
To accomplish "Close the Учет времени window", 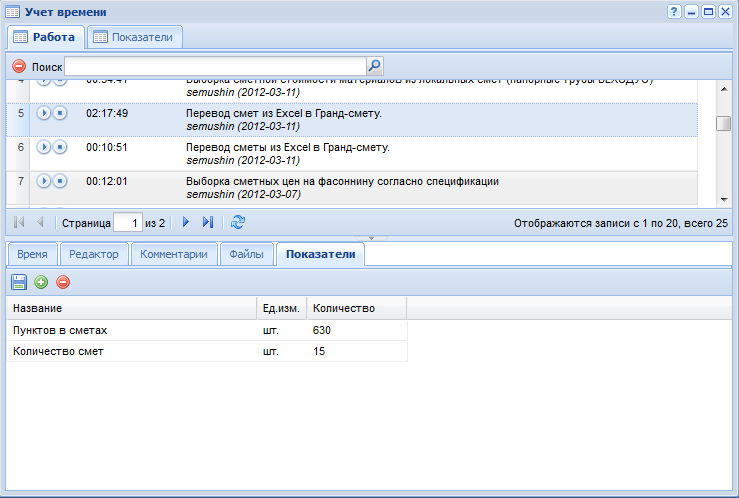I will click(725, 11).
